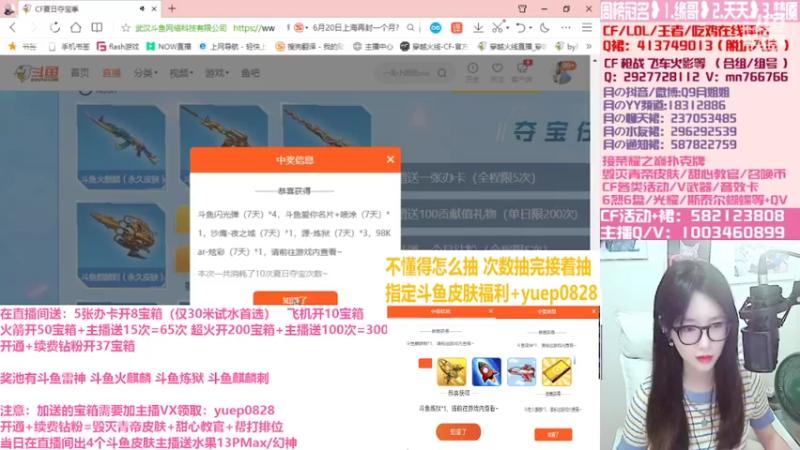
Task: Open the 穿越火线直播 bookmark
Action: tap(512, 46)
